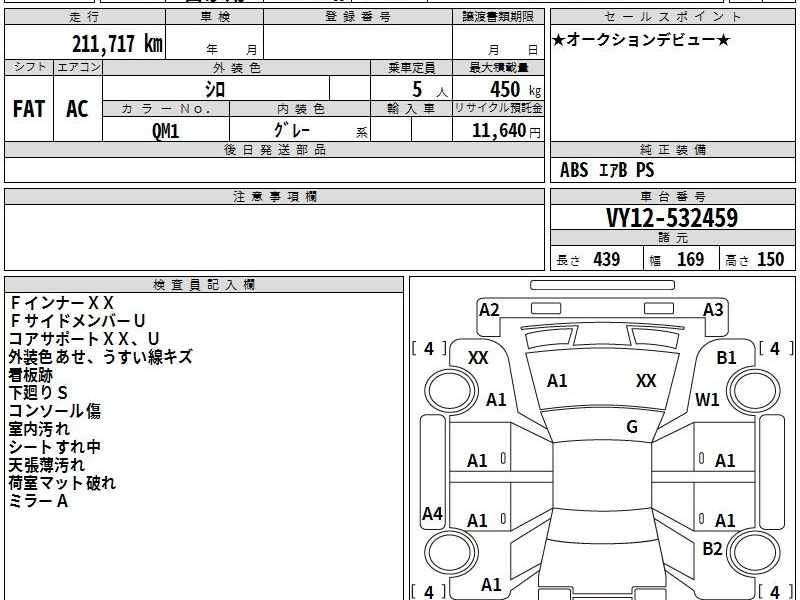Click the W1 mark on the car diagram
The image size is (800, 600).
pos(707,399)
